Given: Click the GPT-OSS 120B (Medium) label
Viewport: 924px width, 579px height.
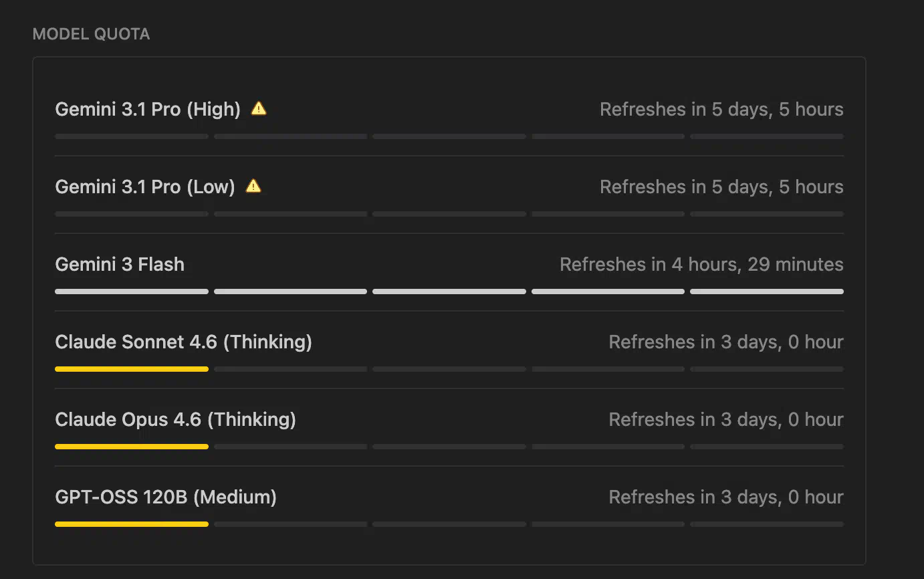Looking at the screenshot, I should click(166, 497).
